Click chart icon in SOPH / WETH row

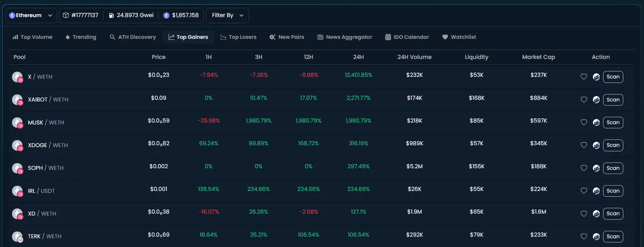(596, 168)
